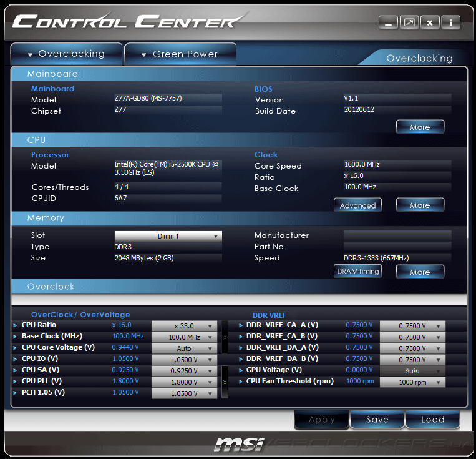Open DRAM Timing settings
The height and width of the screenshot is (459, 476).
point(357,271)
